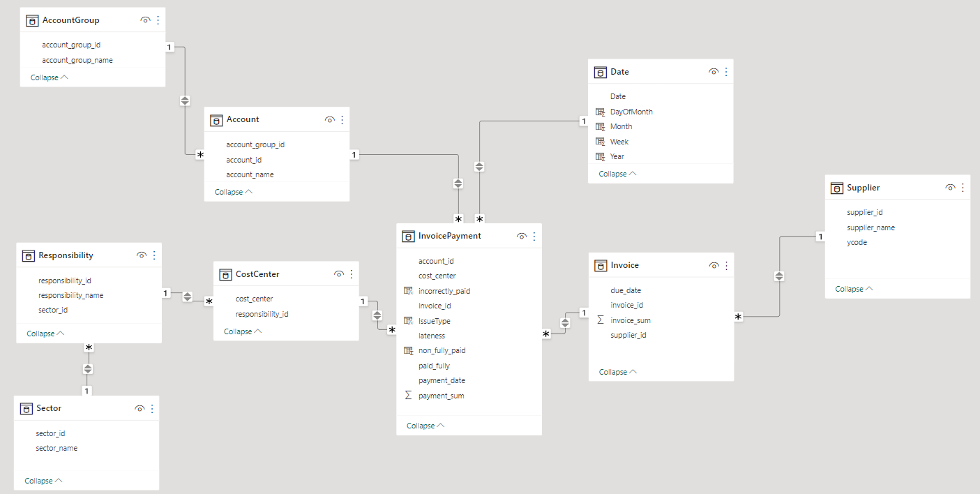
Task: Click the date hierarchy icon next to Month
Action: click(x=601, y=126)
